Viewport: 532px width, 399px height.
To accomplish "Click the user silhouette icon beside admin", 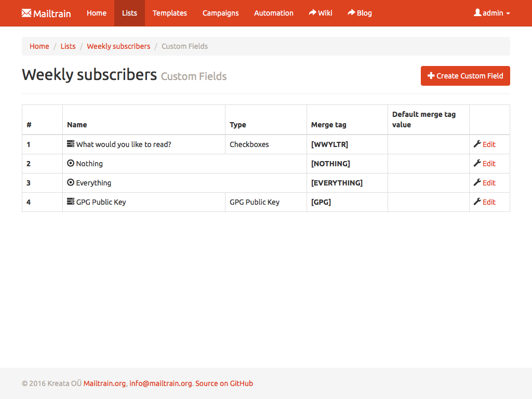I will pyautogui.click(x=477, y=12).
